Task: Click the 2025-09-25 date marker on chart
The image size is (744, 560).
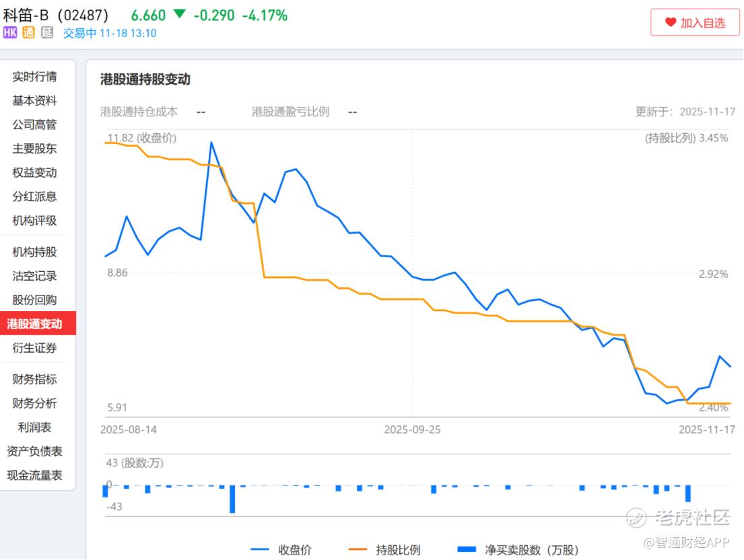Action: [x=412, y=429]
